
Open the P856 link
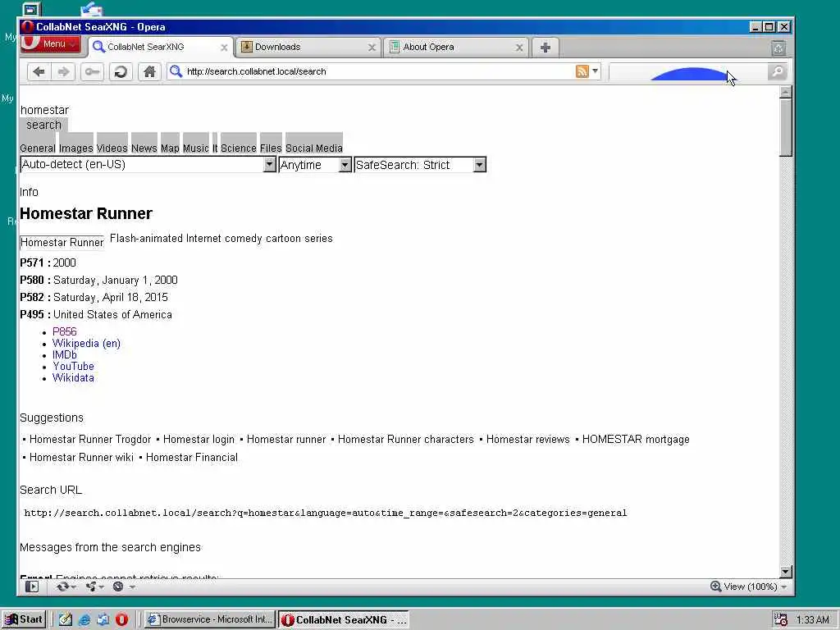64,331
